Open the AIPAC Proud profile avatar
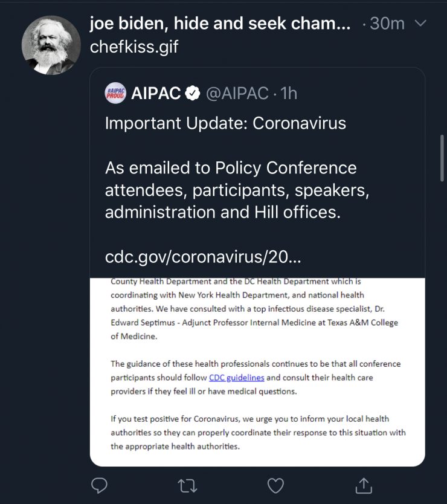447x504 pixels. pos(115,93)
